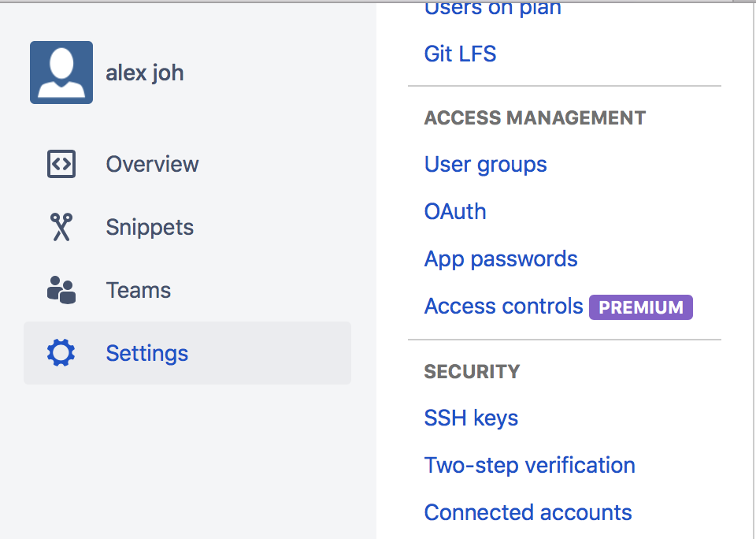
Task: Click the Git LFS link
Action: (x=460, y=54)
